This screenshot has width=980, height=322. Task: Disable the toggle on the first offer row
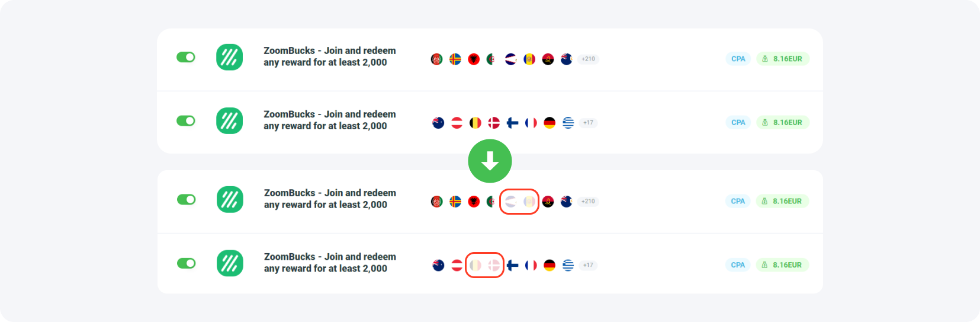coord(186,57)
